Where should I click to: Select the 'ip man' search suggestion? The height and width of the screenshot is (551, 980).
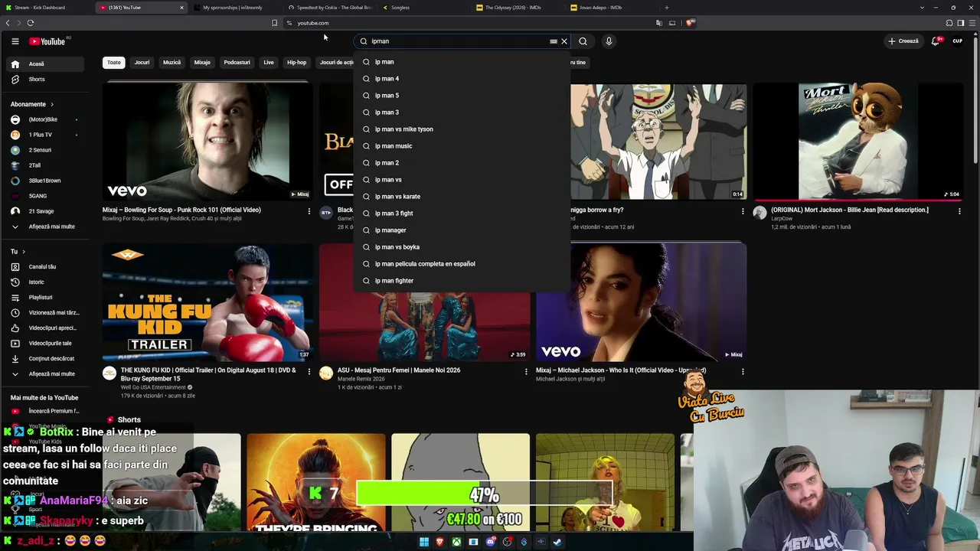click(x=462, y=62)
